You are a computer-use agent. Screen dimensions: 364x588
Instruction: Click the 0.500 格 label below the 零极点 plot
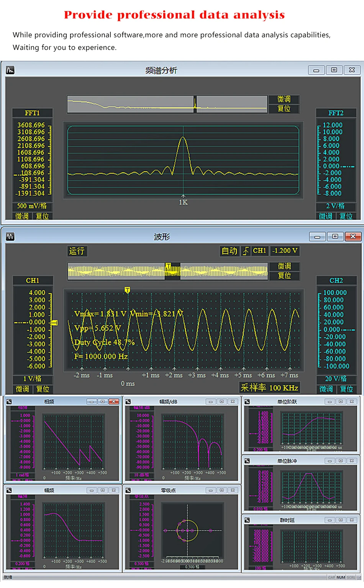tap(192, 567)
